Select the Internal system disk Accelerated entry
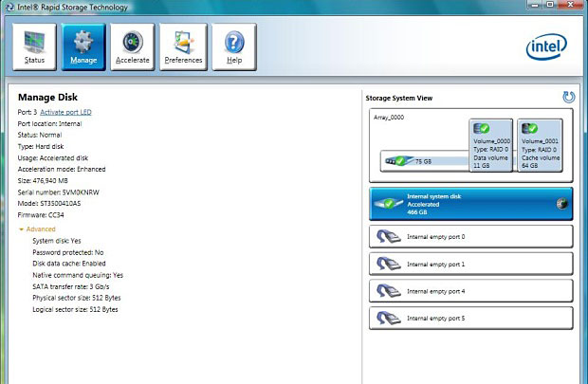 coord(471,204)
